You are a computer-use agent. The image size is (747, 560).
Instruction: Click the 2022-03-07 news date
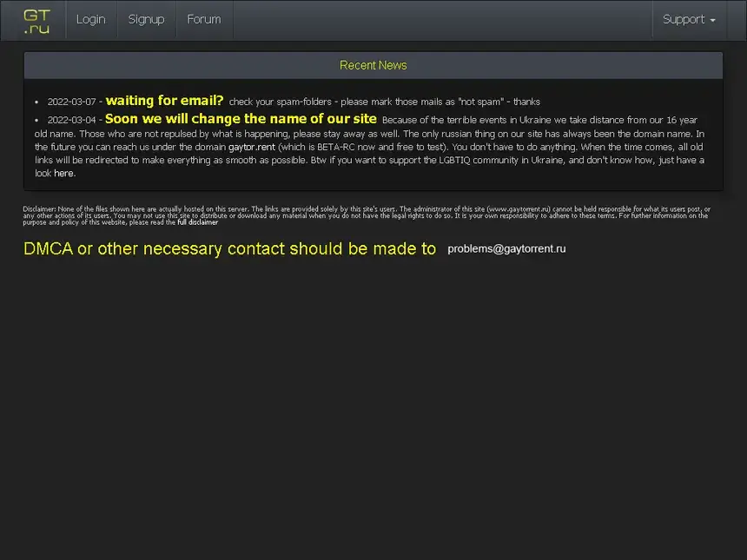[71, 102]
